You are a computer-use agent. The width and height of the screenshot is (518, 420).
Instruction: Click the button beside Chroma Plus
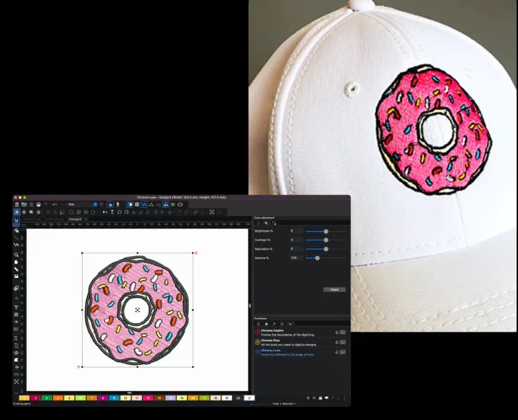(343, 342)
